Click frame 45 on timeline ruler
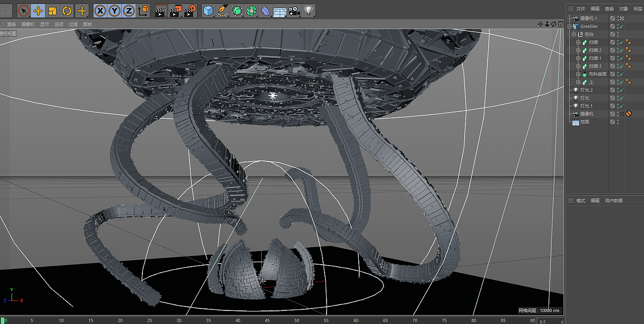Screen dimensions: 644x324 click(x=268, y=320)
